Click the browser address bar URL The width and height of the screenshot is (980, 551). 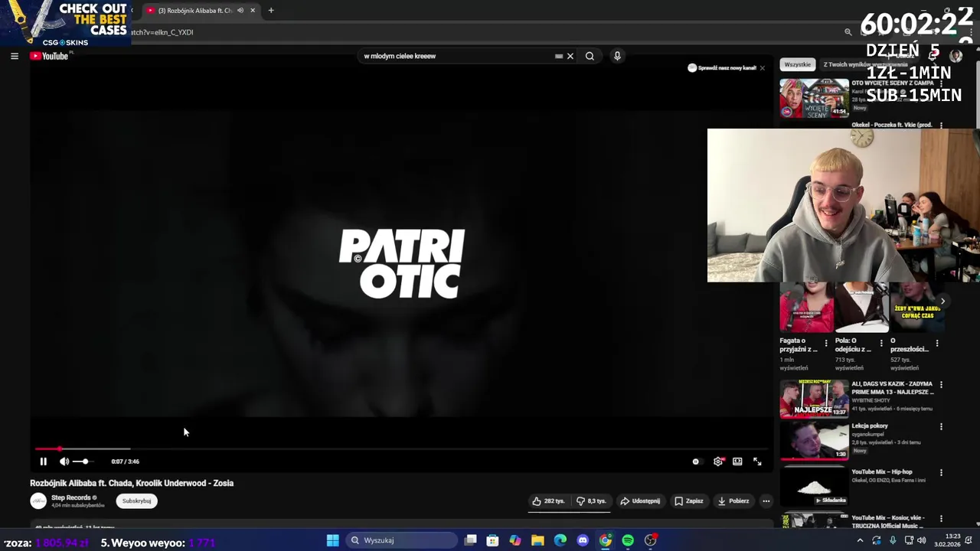(x=162, y=32)
